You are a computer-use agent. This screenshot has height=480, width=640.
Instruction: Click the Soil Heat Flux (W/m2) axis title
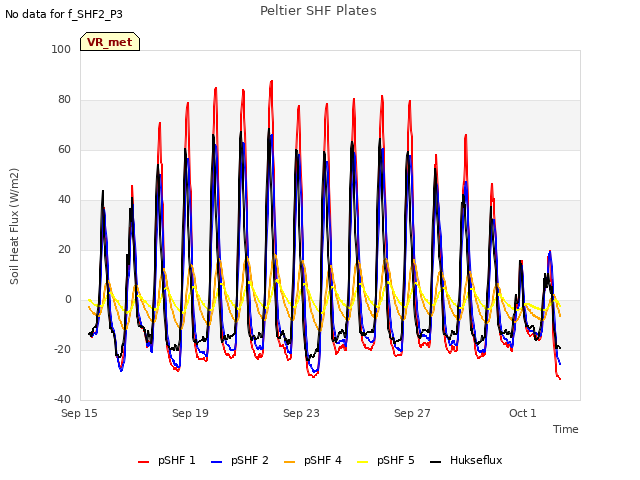click(14, 226)
